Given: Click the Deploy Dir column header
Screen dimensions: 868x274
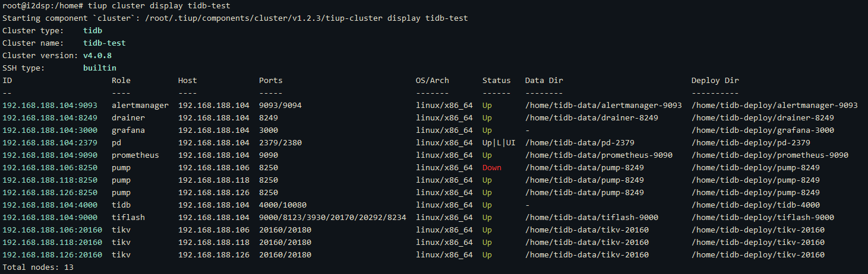Looking at the screenshot, I should pos(715,81).
